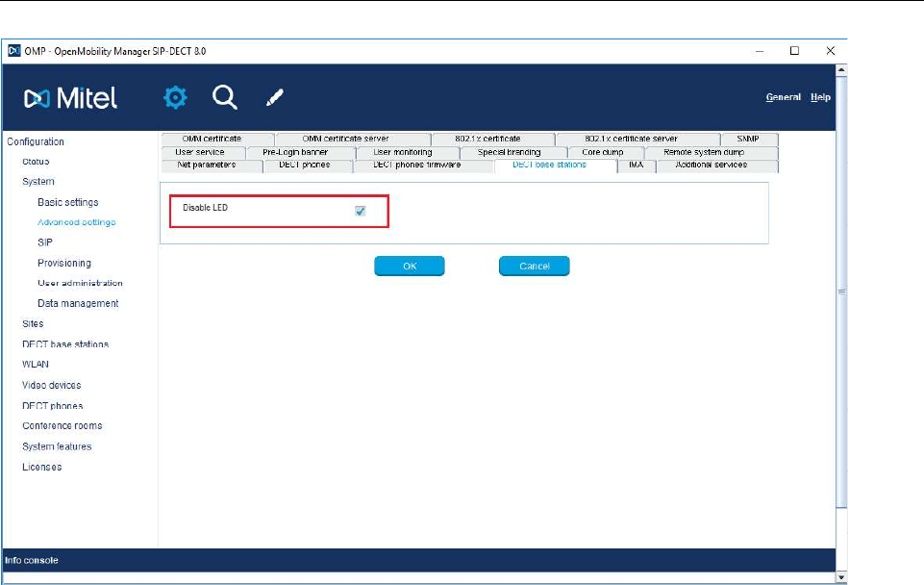Select System in the navigation tree

38,182
